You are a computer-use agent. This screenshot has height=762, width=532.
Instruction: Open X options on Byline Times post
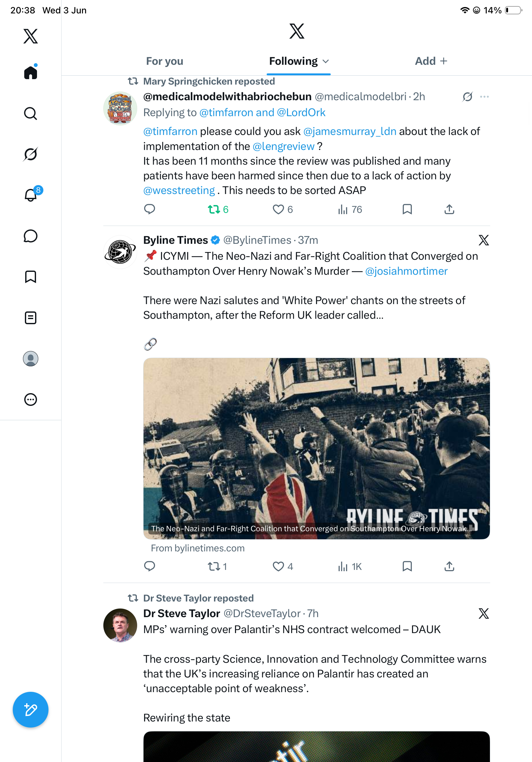pyautogui.click(x=484, y=240)
